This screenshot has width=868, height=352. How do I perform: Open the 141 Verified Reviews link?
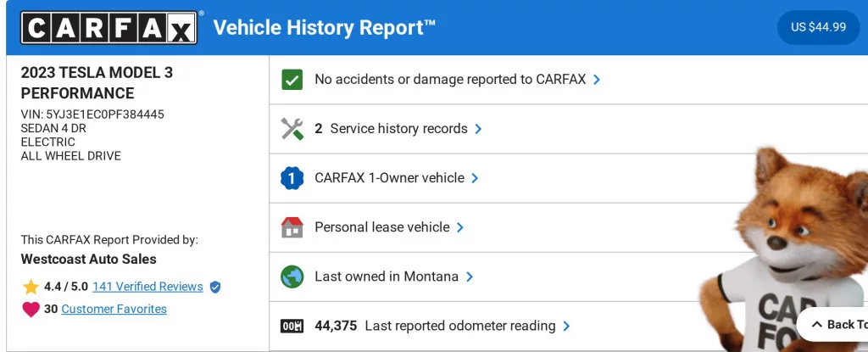pyautogui.click(x=147, y=287)
